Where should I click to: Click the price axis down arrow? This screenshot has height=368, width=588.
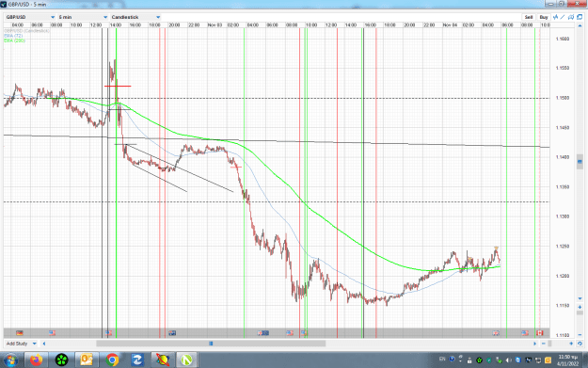pyautogui.click(x=580, y=298)
